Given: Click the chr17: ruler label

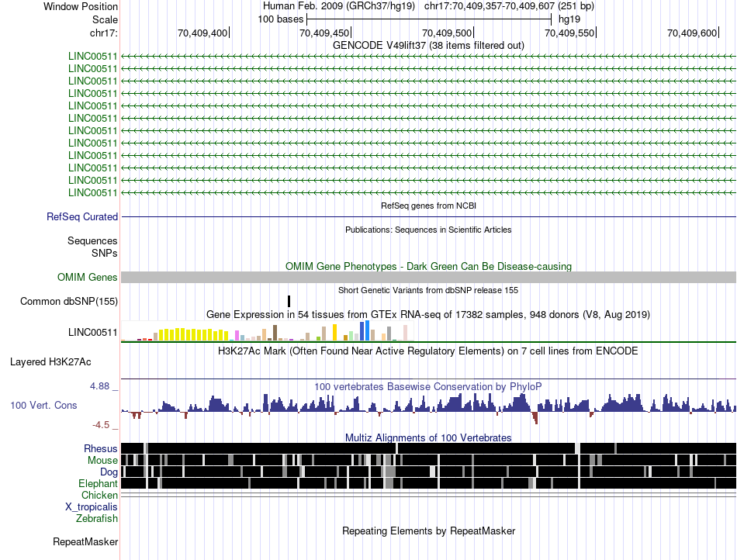Looking at the screenshot, I should tap(103, 33).
